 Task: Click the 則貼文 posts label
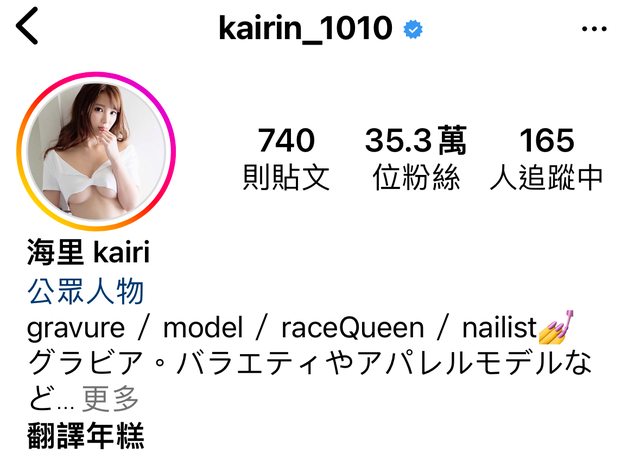286,178
